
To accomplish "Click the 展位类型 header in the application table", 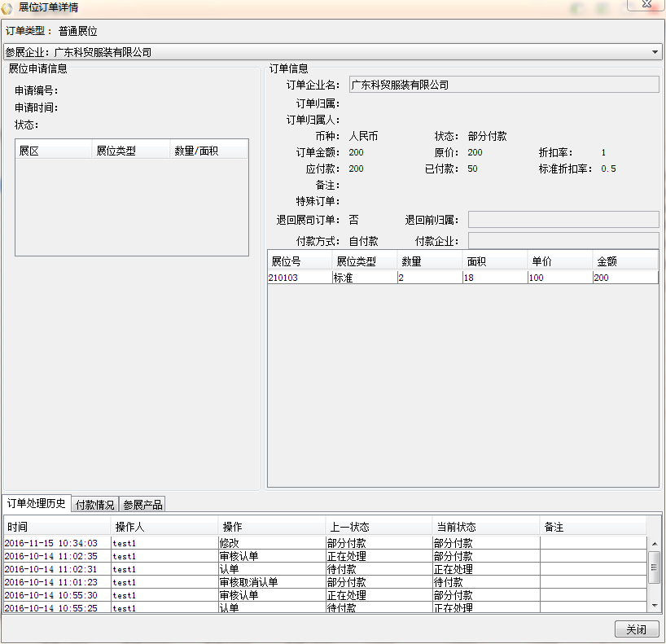I will tap(129, 151).
